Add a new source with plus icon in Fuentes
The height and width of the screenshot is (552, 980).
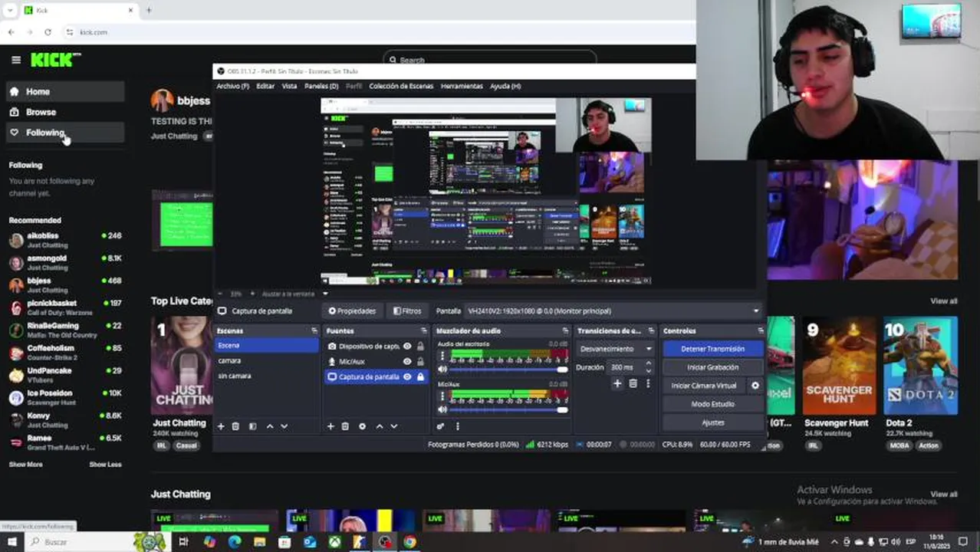pos(331,426)
